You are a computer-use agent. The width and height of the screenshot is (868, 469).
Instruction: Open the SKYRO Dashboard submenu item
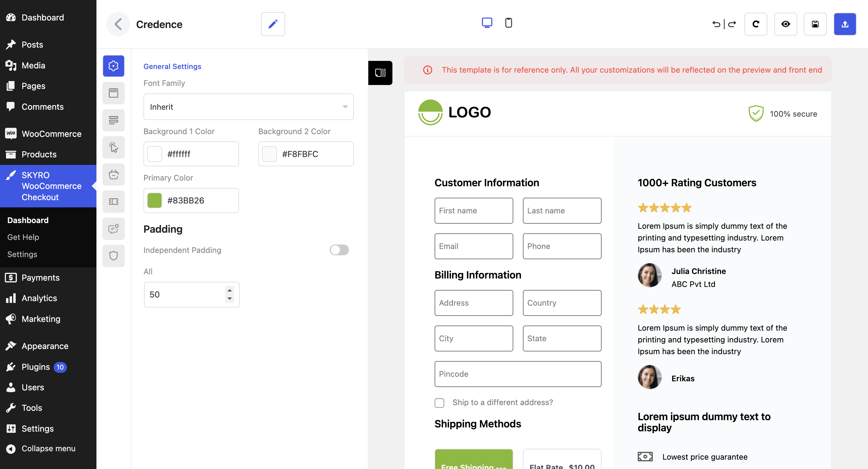click(x=28, y=220)
